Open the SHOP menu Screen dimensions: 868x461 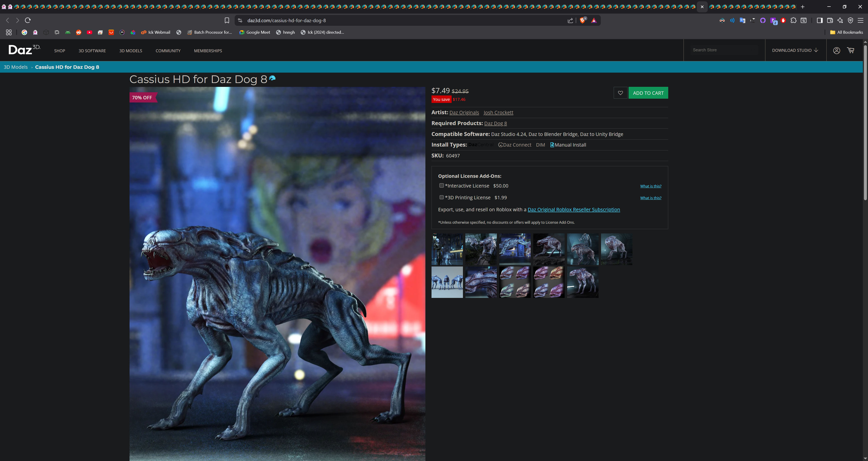pos(60,51)
